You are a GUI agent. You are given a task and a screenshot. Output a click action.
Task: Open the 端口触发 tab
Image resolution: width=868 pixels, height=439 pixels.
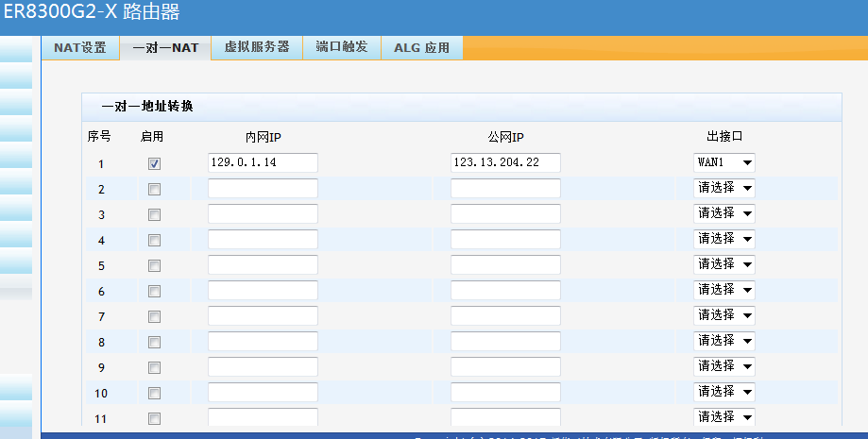(x=341, y=48)
